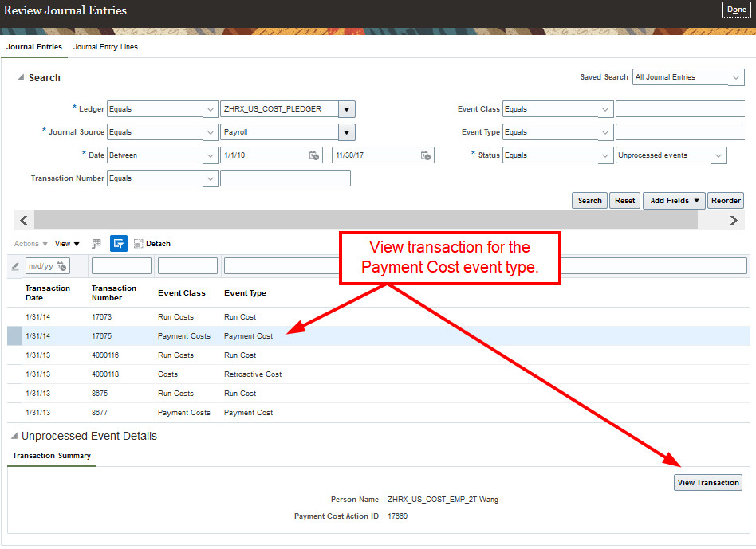This screenshot has height=549, width=756.
Task: Open the Journal Source value dropdown arrow
Action: pyautogui.click(x=347, y=132)
